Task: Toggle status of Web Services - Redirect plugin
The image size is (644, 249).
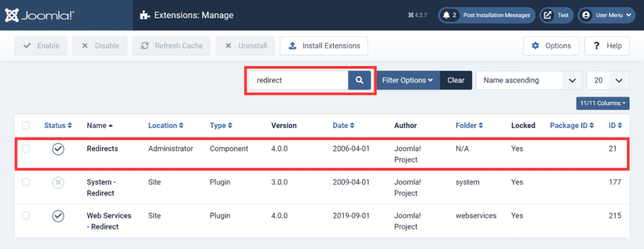Action: coord(58,216)
